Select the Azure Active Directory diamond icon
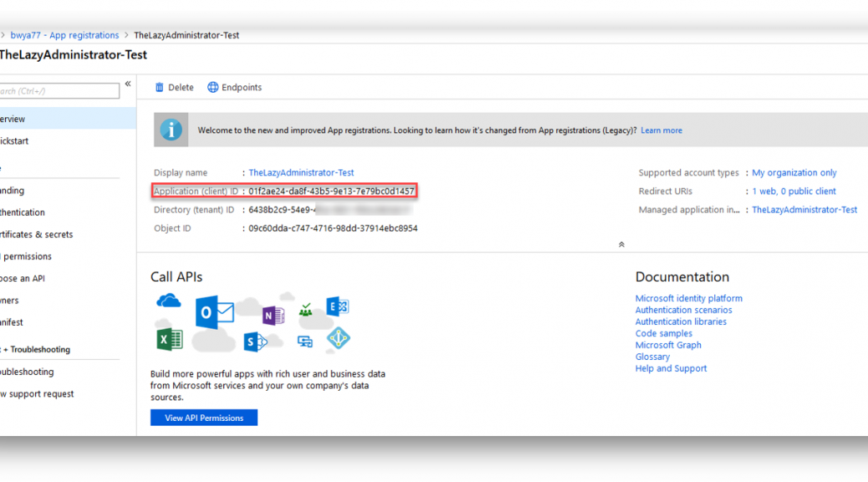Screen dimensions: 868x482 tap(338, 338)
